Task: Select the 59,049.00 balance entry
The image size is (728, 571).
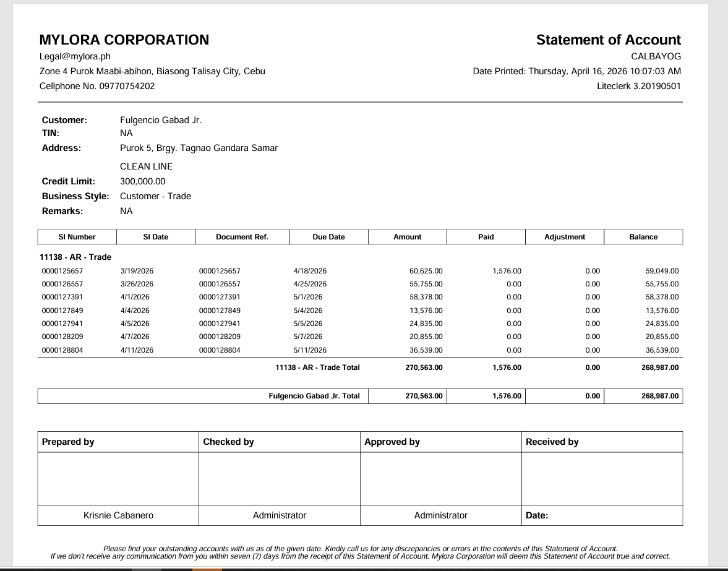Action: click(x=661, y=271)
